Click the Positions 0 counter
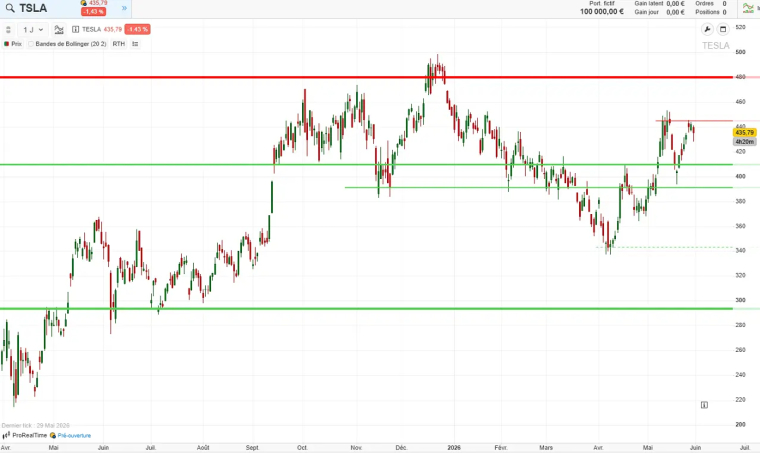This screenshot has height=453, width=760. [x=711, y=12]
